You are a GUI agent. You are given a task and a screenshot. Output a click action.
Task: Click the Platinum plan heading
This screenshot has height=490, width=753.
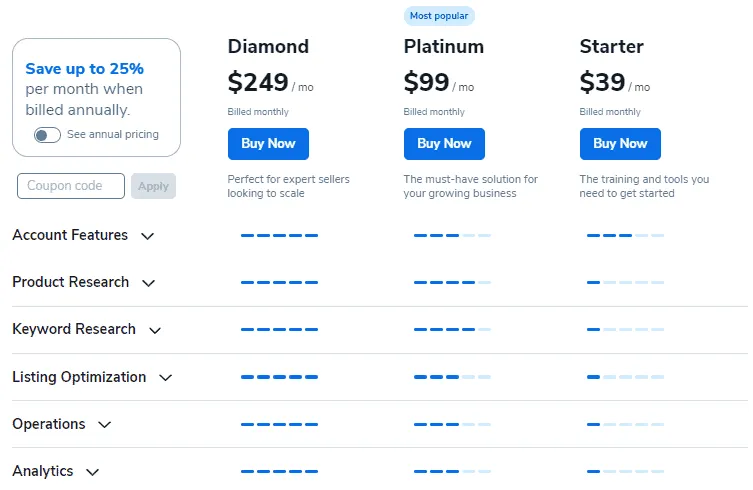click(x=444, y=47)
